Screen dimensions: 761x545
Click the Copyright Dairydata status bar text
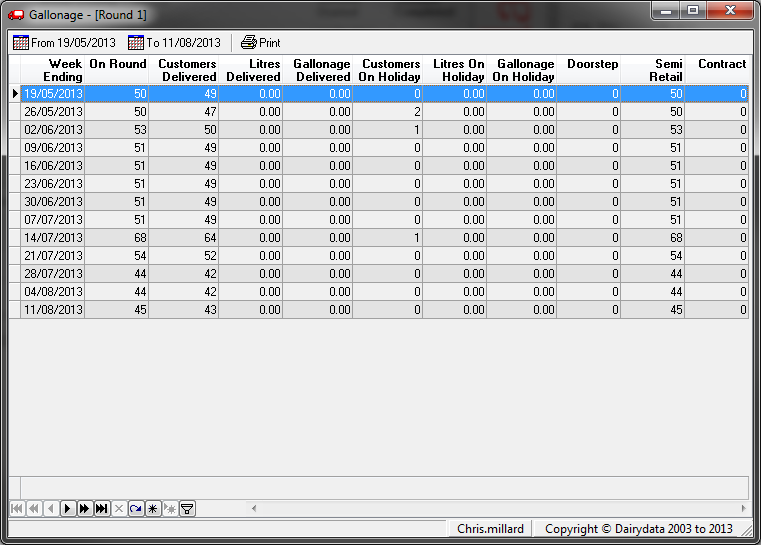coord(639,528)
